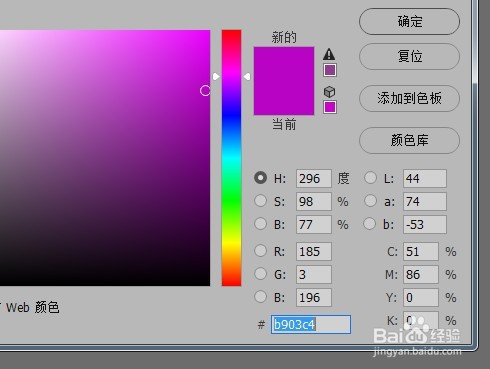Select the B brightness radio button
490x369 pixels.
click(260, 224)
